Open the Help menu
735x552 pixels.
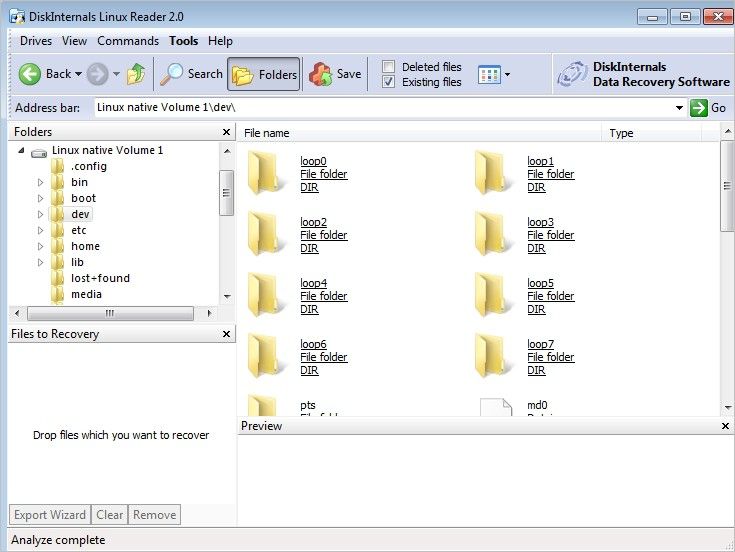point(220,41)
